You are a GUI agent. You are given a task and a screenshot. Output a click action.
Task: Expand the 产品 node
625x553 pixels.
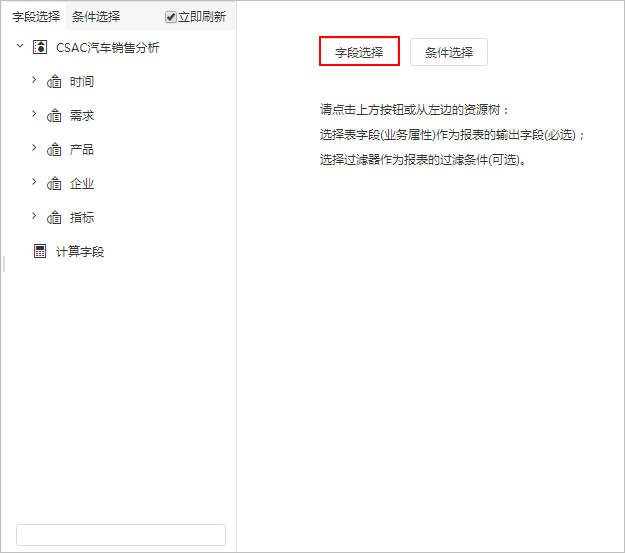tap(34, 148)
